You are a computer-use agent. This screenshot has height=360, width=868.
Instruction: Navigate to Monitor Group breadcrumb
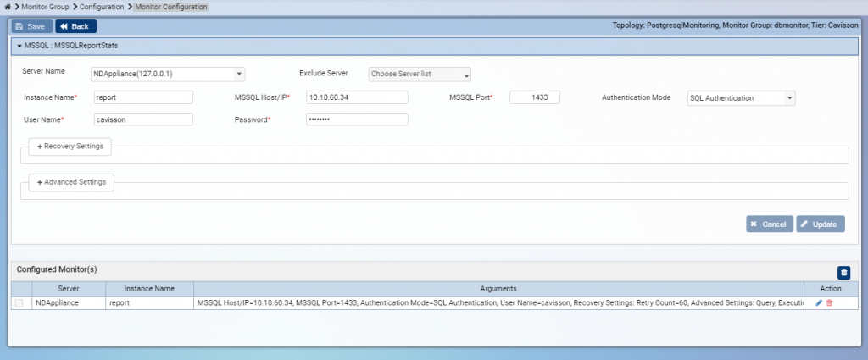pyautogui.click(x=43, y=7)
